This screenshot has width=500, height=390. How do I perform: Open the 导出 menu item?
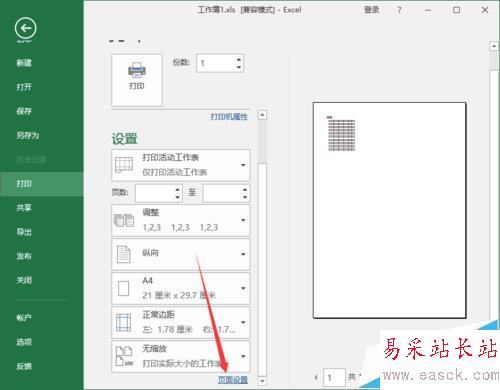click(x=24, y=232)
